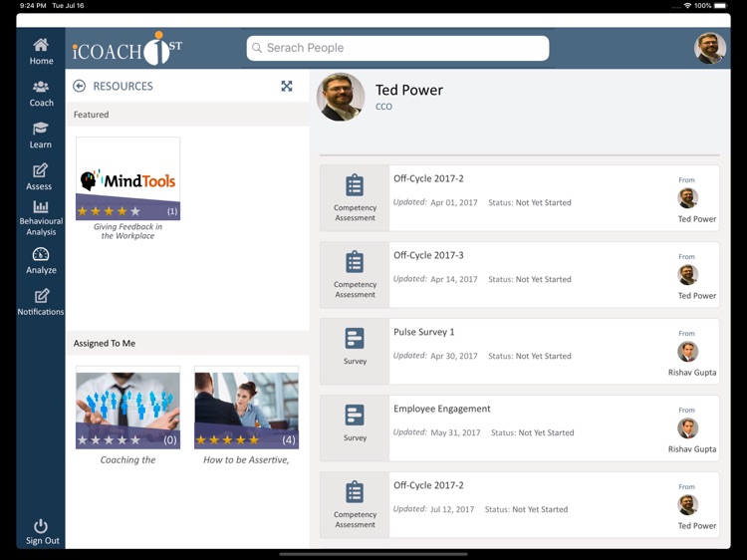The width and height of the screenshot is (747, 560).
Task: Click Survey icon for Employee Engagement
Action: (355, 416)
